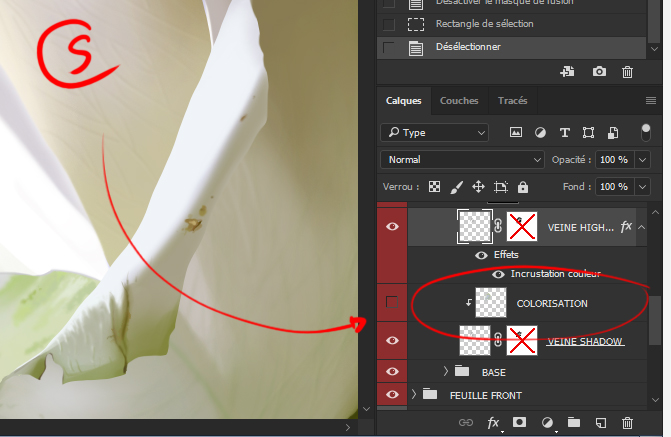The image size is (671, 437).
Task: Switch to the Couches tab
Action: click(459, 101)
